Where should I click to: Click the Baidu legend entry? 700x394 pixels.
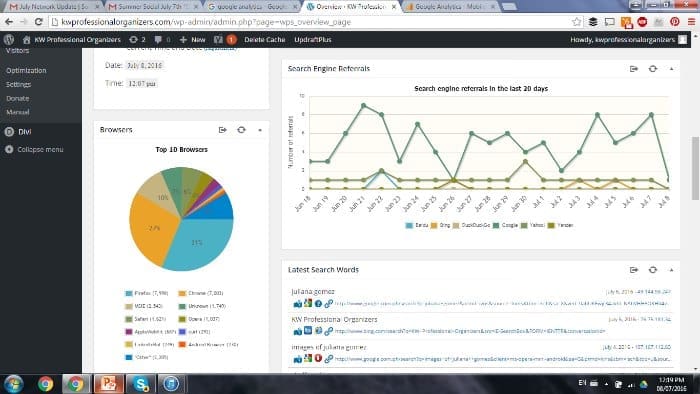(417, 225)
